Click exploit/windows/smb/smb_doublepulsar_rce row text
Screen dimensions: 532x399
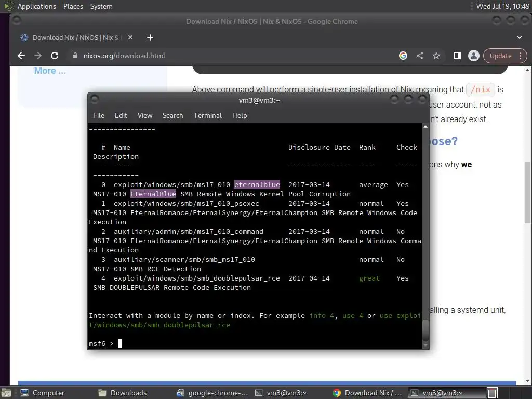(x=197, y=278)
